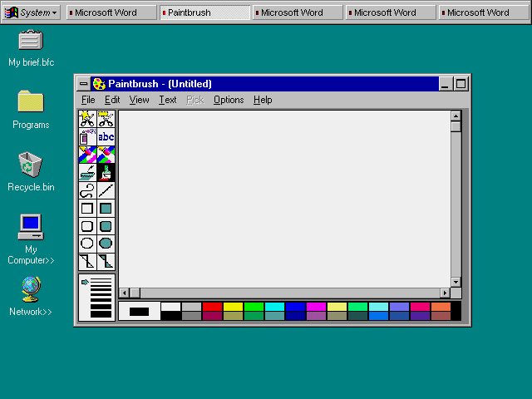Pick the bright yellow palette color
This screenshot has height=399, width=532.
click(233, 307)
